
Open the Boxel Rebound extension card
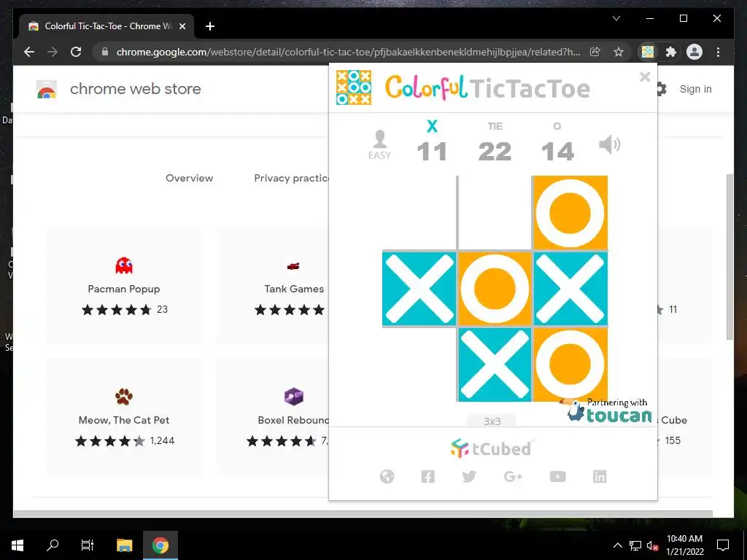tap(273, 416)
